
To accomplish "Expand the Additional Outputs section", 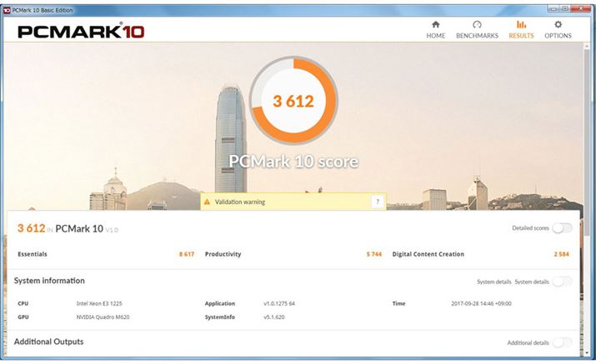I will [x=48, y=342].
